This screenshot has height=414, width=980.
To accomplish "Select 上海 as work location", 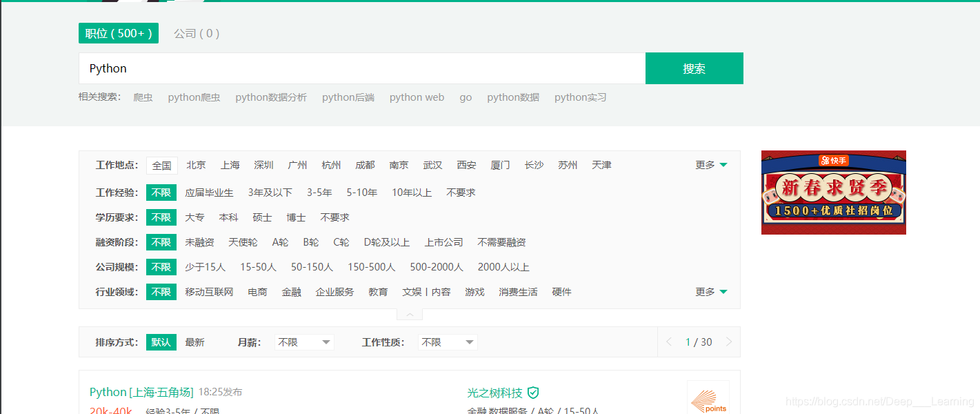I will tap(230, 165).
